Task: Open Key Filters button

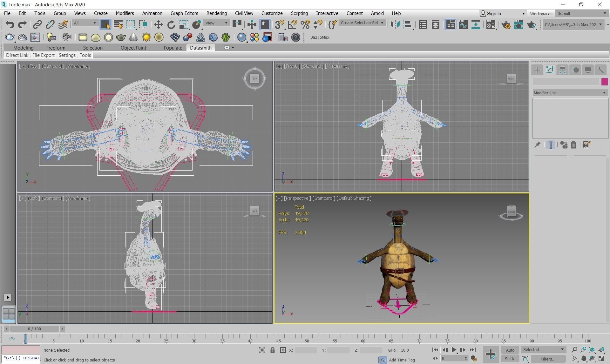Action: click(x=548, y=359)
